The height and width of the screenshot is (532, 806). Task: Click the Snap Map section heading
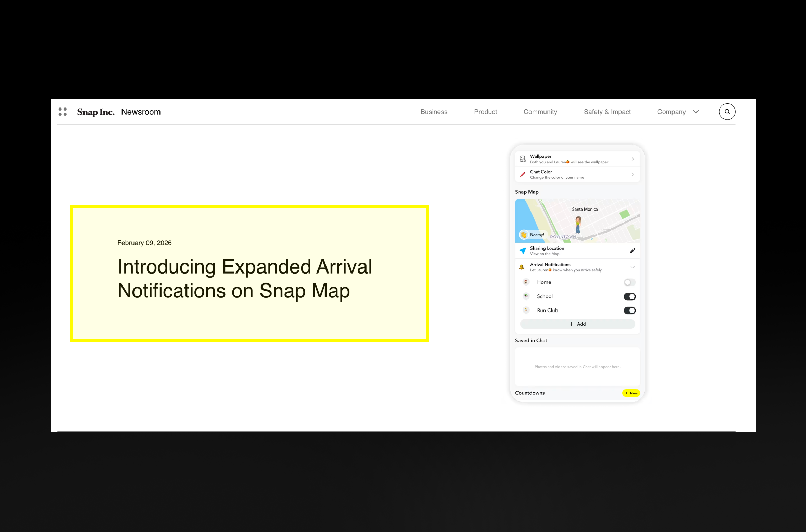[527, 192]
